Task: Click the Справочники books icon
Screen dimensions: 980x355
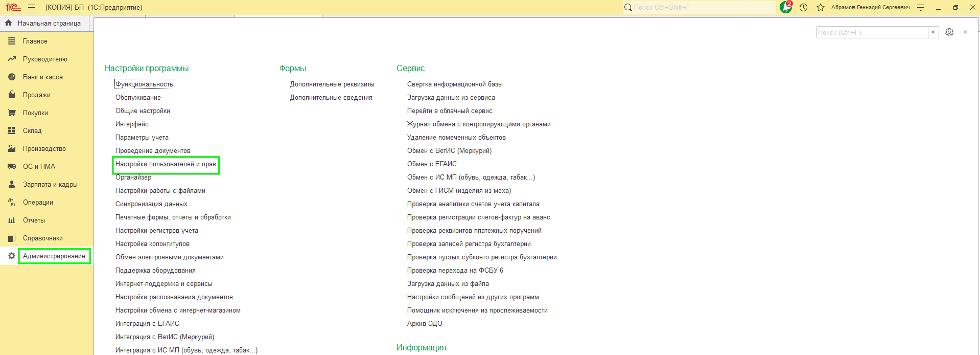Action: coord(12,238)
